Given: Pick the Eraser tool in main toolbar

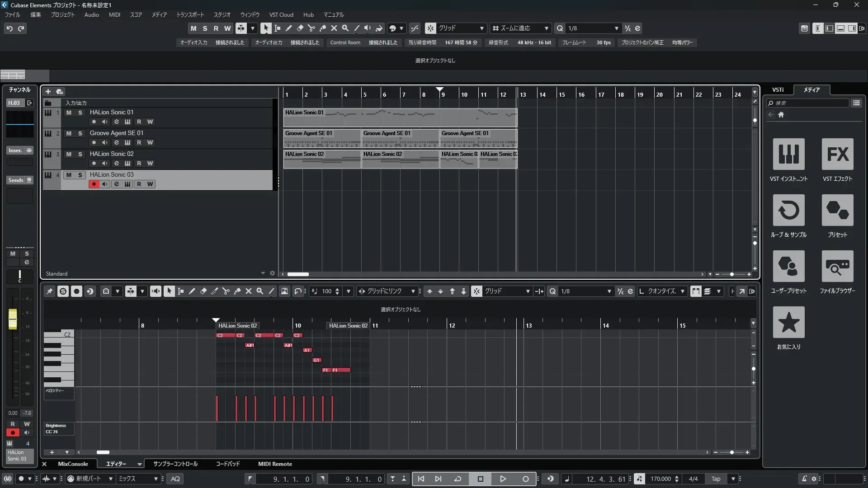Looking at the screenshot, I should [x=300, y=28].
